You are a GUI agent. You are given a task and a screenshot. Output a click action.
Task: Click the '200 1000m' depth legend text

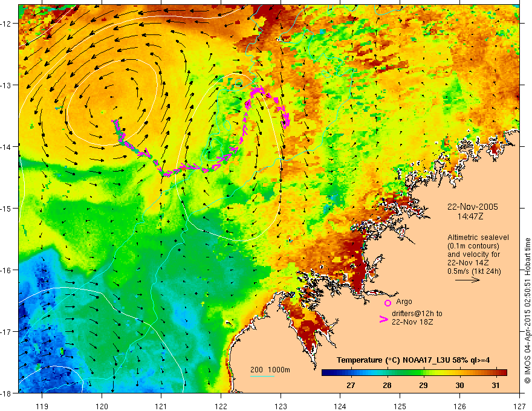tap(270, 370)
